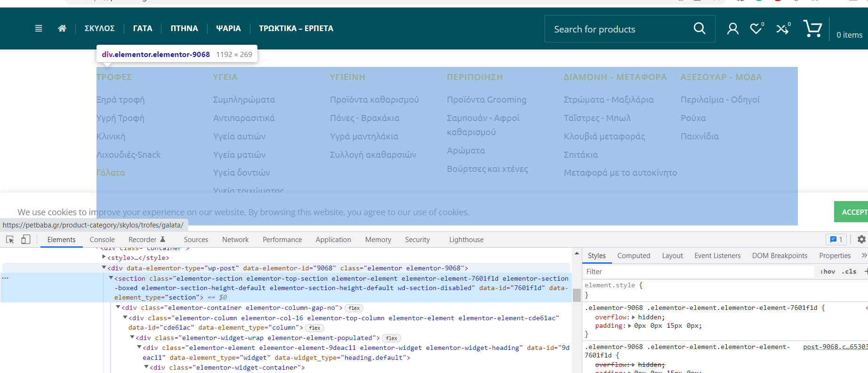Open DOM Breakpoints pane tab

click(x=780, y=255)
